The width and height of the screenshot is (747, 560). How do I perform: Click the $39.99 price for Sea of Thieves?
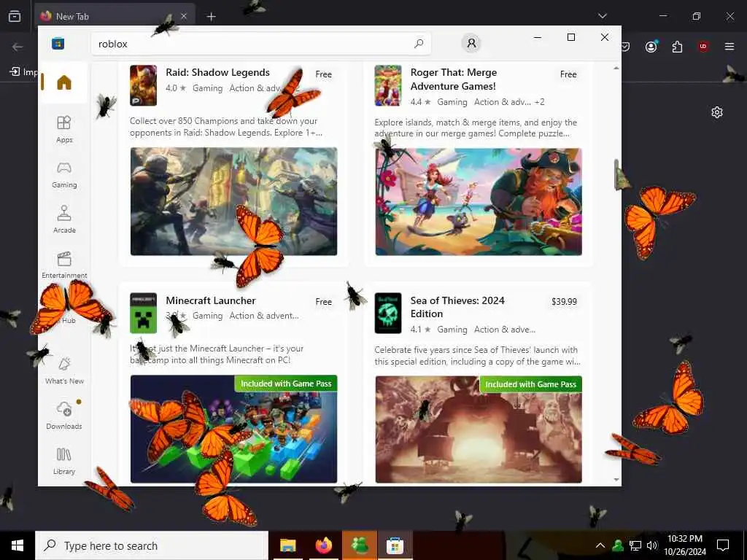(564, 302)
